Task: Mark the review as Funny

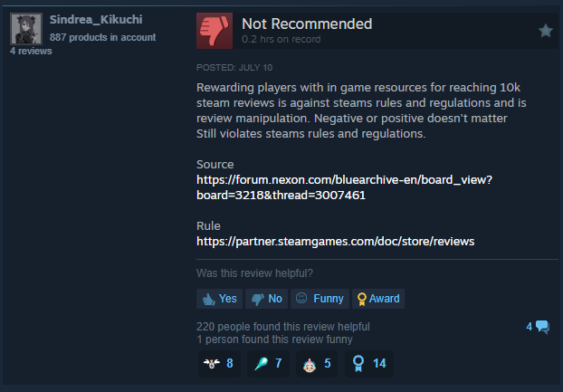Action: 320,299
